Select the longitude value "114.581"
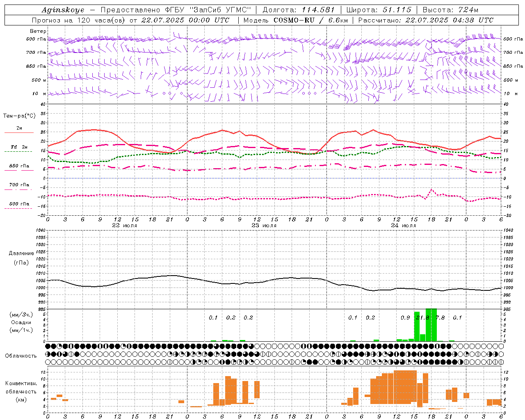This screenshot has width=525, height=420. pos(318,10)
